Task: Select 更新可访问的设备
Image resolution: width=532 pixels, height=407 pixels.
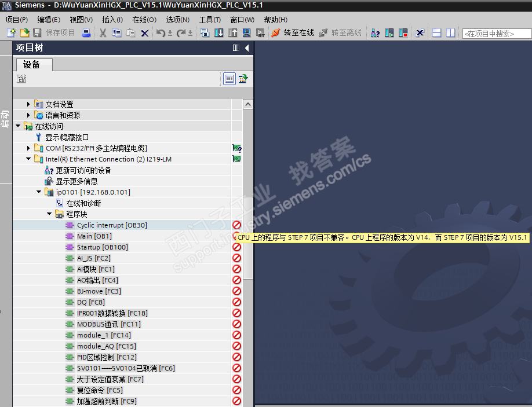Action: [x=83, y=170]
